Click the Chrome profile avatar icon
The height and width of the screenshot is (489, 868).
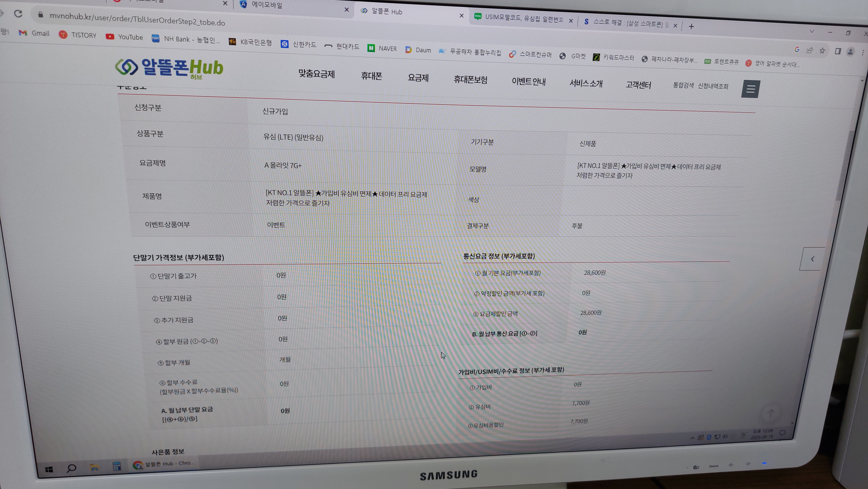850,52
